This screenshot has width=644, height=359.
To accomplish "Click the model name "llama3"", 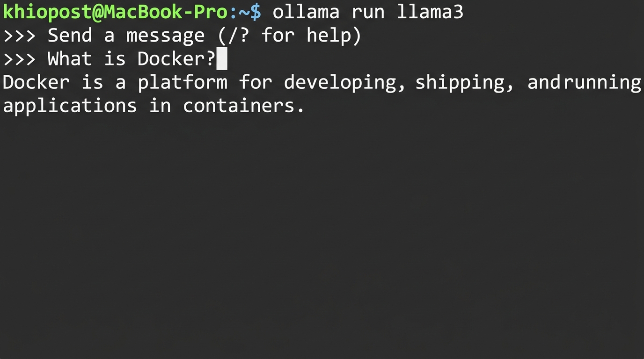I will pyautogui.click(x=430, y=12).
